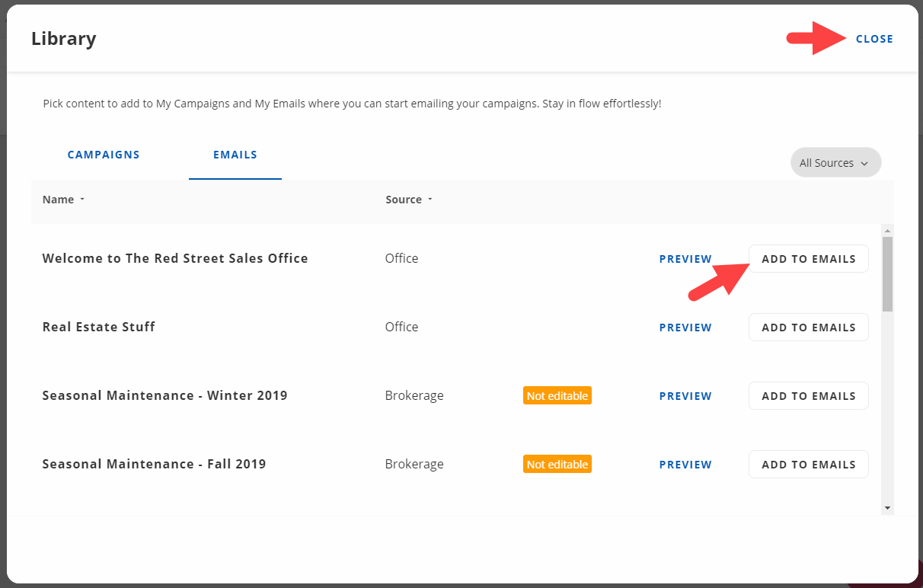The image size is (923, 588).
Task: Open the All Sources filter dropdown
Action: tap(835, 163)
